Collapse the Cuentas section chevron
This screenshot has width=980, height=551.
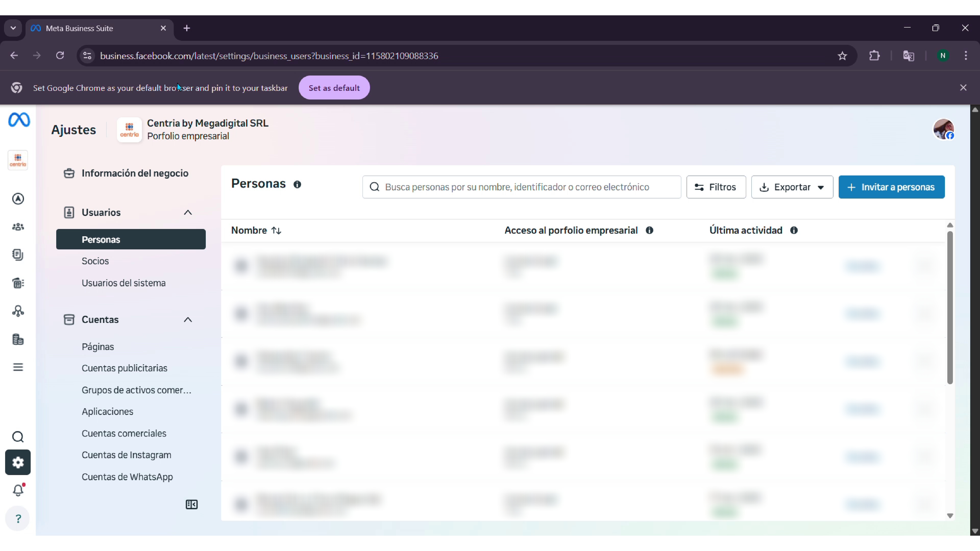pyautogui.click(x=188, y=320)
